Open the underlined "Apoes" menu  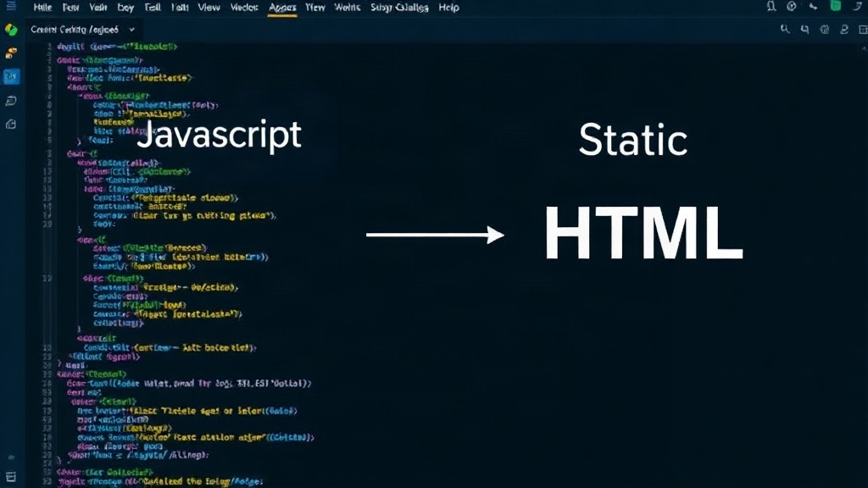pos(282,8)
